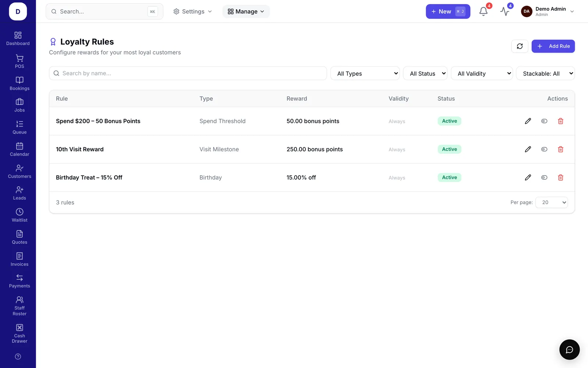Click the New button
The image size is (588, 368).
tap(448, 11)
